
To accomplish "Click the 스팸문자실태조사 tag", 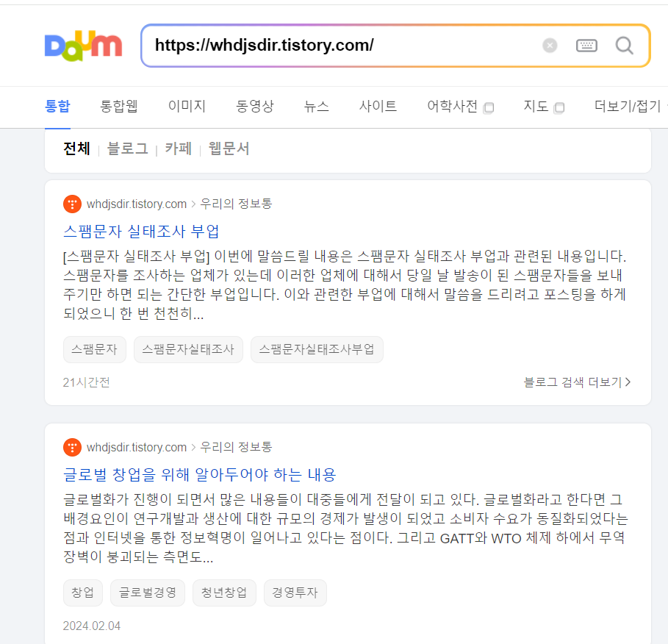I will [x=188, y=349].
